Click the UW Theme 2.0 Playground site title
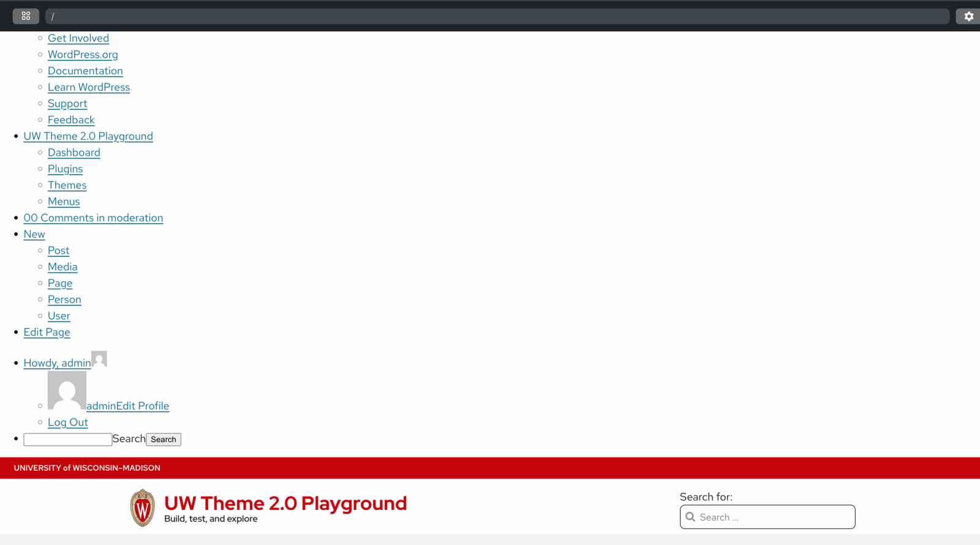Screen dimensions: 980x545 point(285,503)
